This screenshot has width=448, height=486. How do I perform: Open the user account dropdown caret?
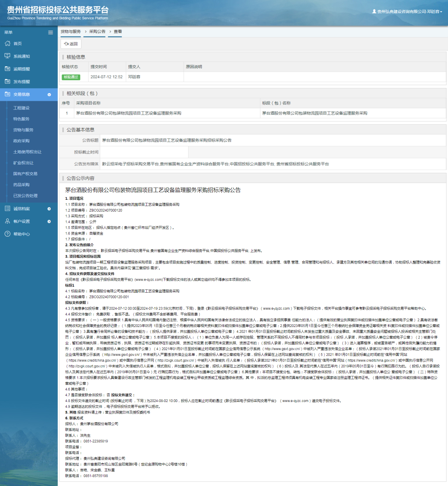pyautogui.click(x=441, y=12)
